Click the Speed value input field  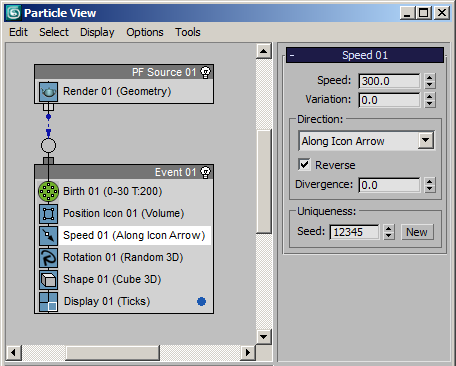(x=389, y=81)
